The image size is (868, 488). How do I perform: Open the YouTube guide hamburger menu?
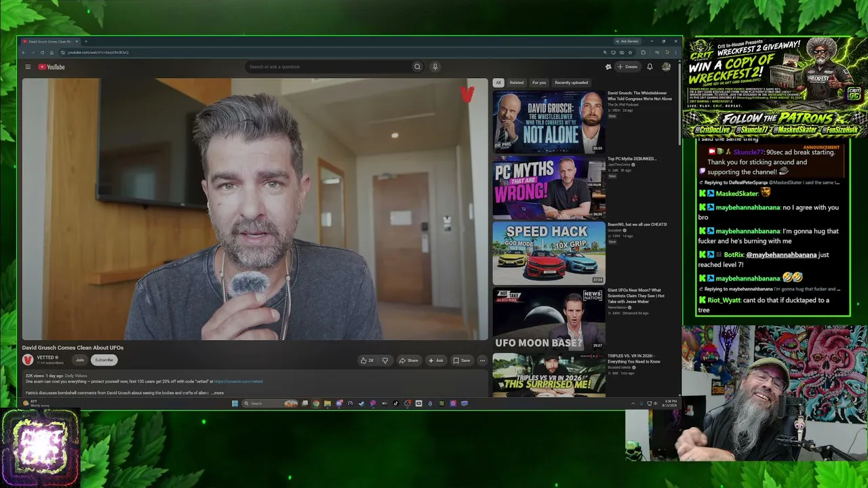coord(28,67)
